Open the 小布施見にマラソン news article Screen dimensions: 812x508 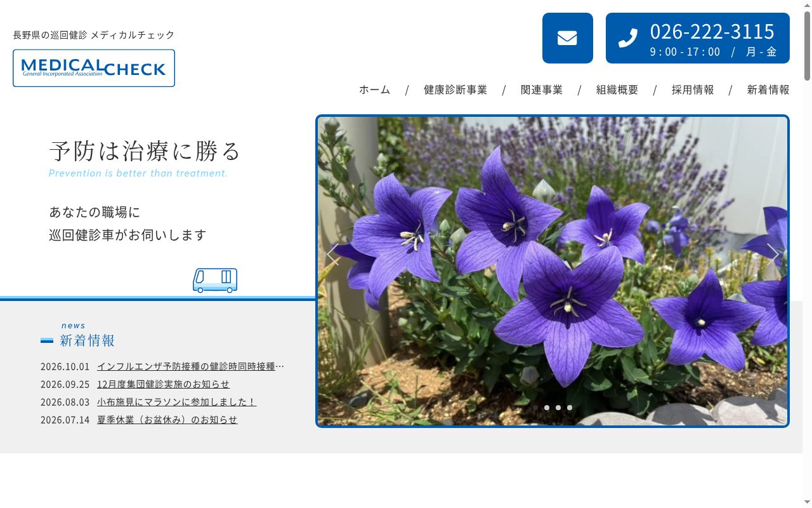pos(176,402)
